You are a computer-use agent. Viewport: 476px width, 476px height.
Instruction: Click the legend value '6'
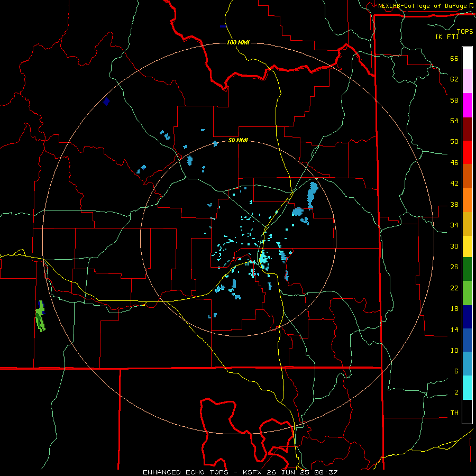[x=456, y=371]
